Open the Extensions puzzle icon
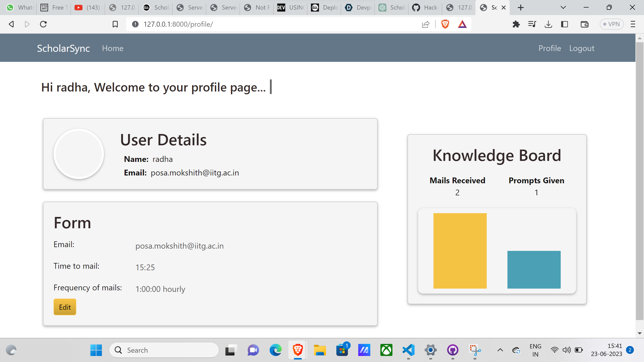This screenshot has height=362, width=644. pos(516,24)
